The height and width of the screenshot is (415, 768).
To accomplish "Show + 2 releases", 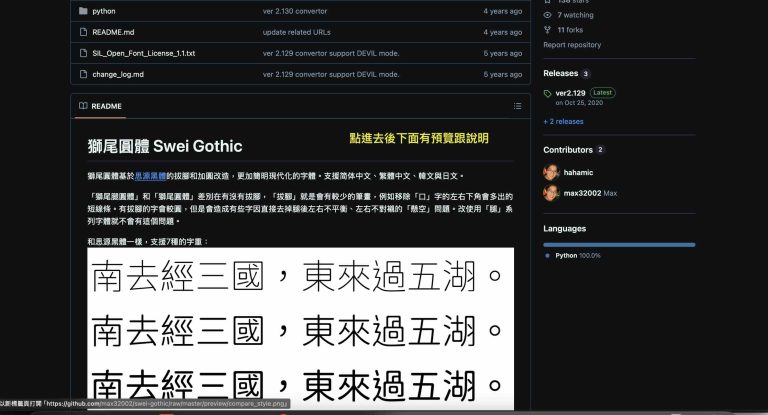I will pos(563,122).
